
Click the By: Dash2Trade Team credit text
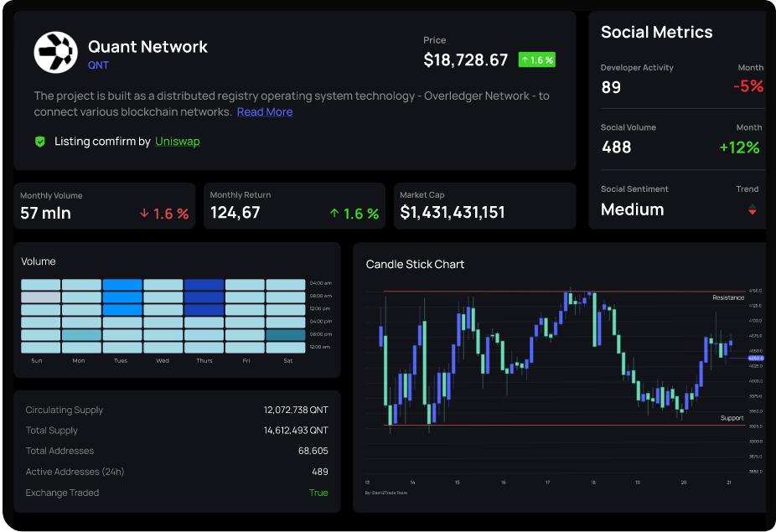pyautogui.click(x=386, y=493)
